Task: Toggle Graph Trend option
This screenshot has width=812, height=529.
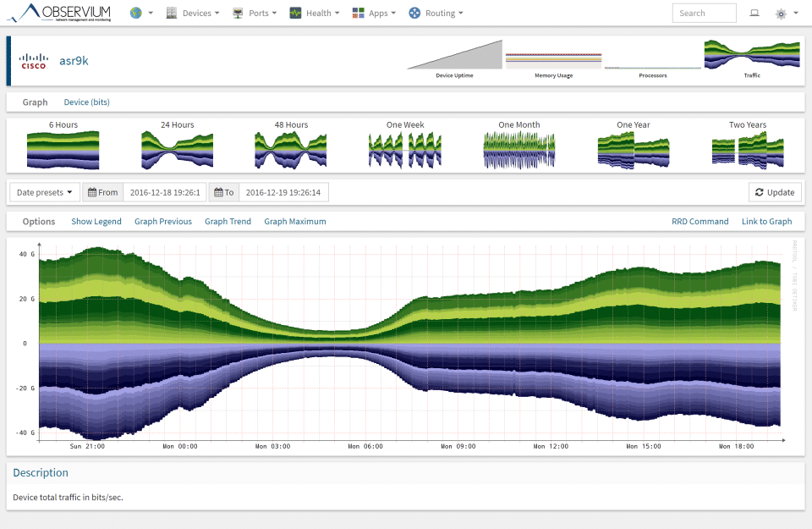Action: click(x=228, y=221)
